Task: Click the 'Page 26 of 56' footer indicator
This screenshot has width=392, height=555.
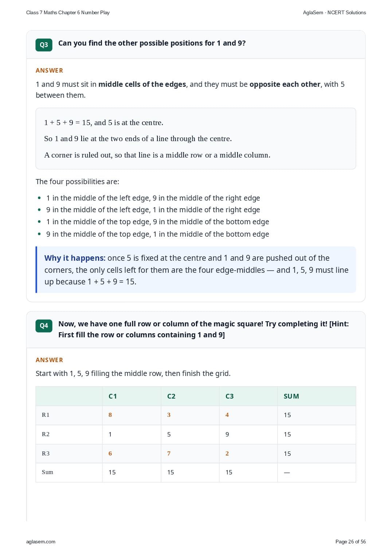Action: 350,542
